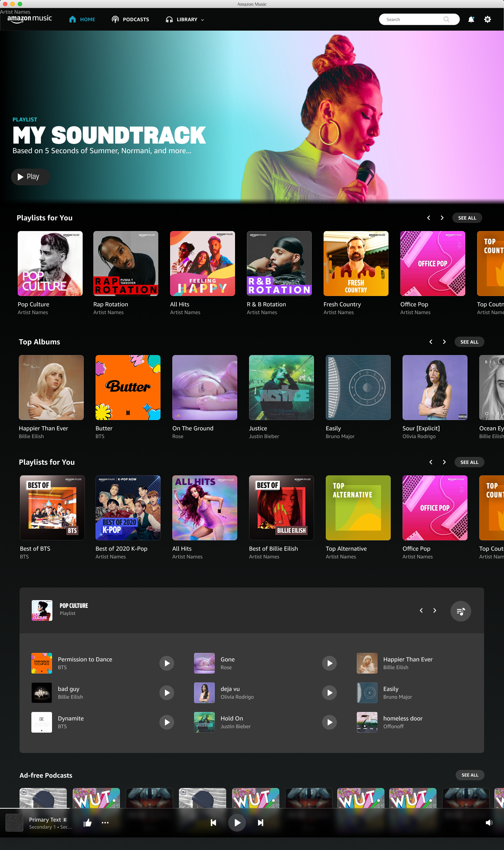
Task: Skip to previous track
Action: (x=213, y=823)
